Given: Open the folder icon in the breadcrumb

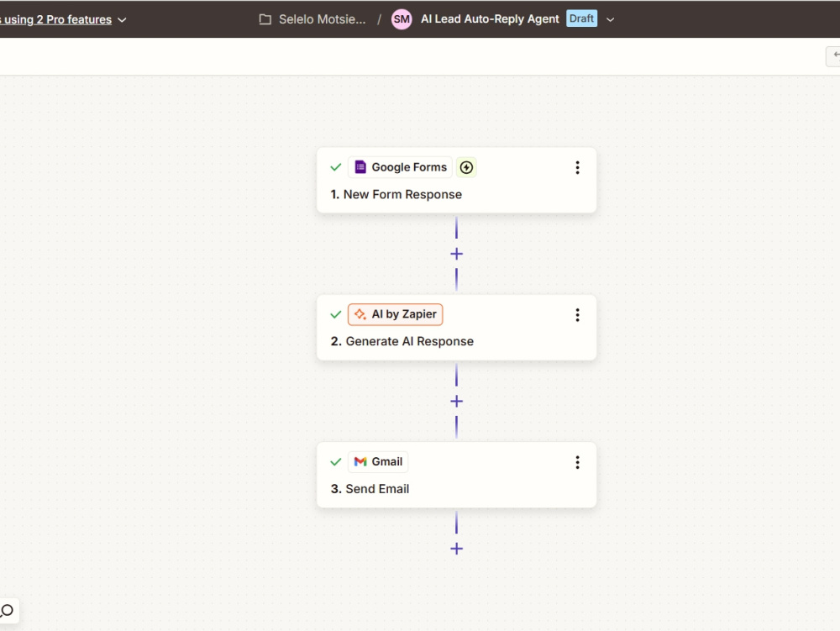Looking at the screenshot, I should pos(265,19).
